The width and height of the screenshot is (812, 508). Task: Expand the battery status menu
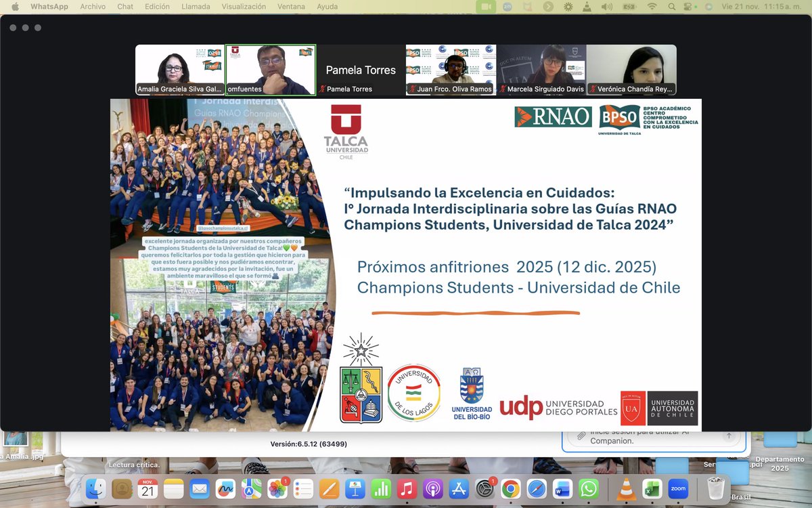629,6
